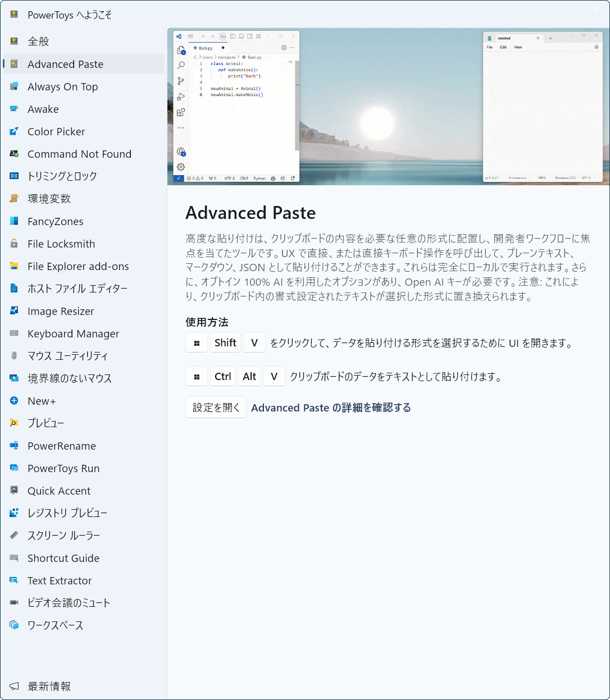
Task: Select PowerToys Run in sidebar
Action: (x=84, y=468)
